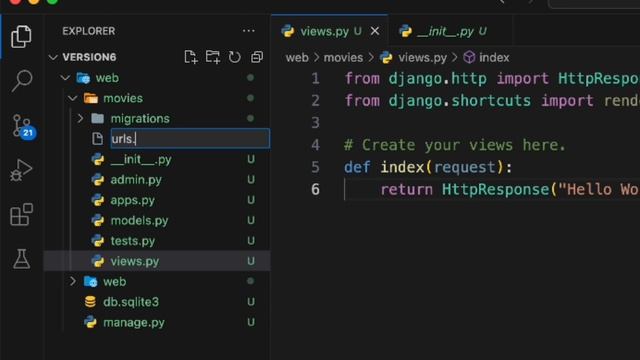
Task: Click the def index(request) code line
Action: [x=428, y=167]
